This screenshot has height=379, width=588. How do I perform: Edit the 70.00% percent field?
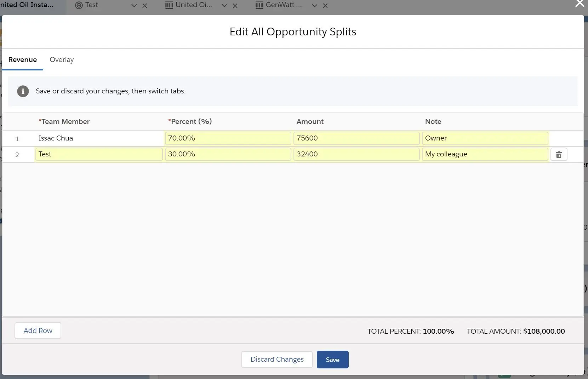click(228, 138)
